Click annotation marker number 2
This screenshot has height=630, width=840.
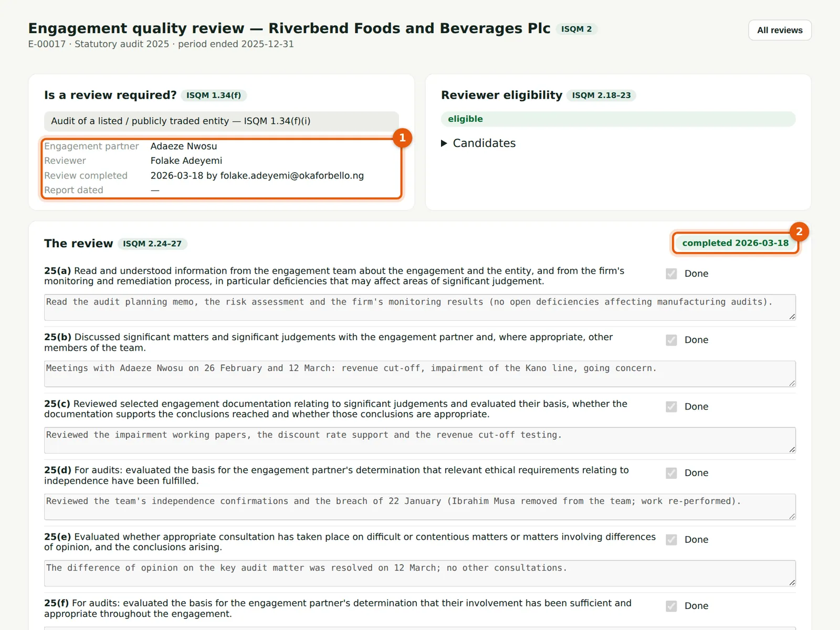pyautogui.click(x=799, y=232)
